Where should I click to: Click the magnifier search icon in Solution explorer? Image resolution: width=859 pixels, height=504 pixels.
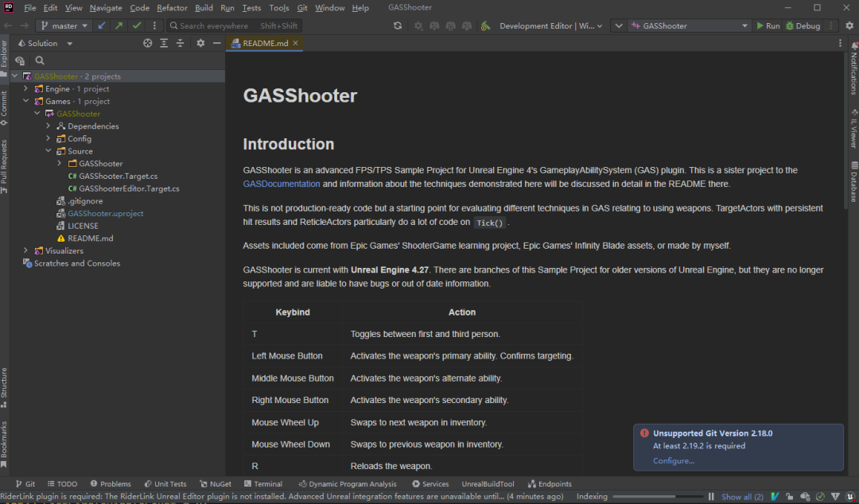pos(40,60)
